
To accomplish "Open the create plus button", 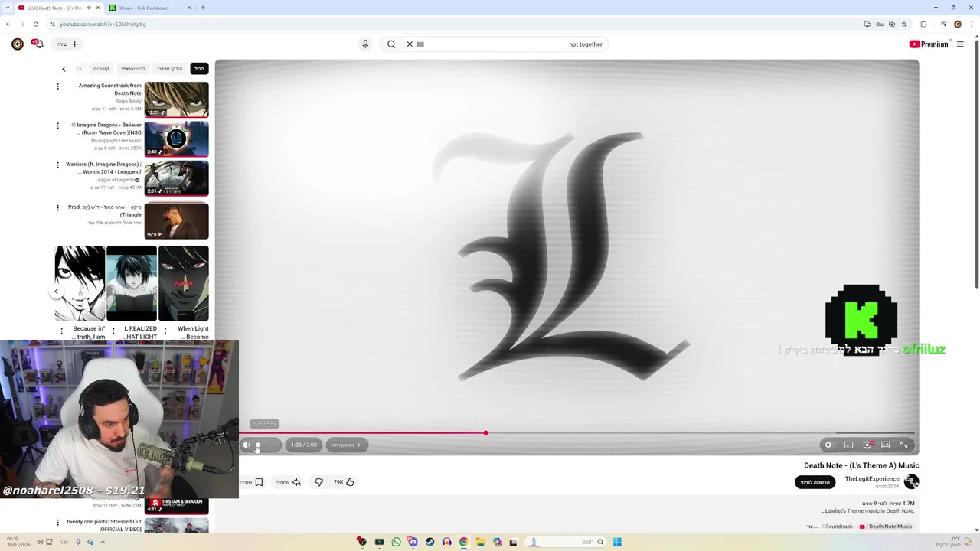I will [x=67, y=44].
